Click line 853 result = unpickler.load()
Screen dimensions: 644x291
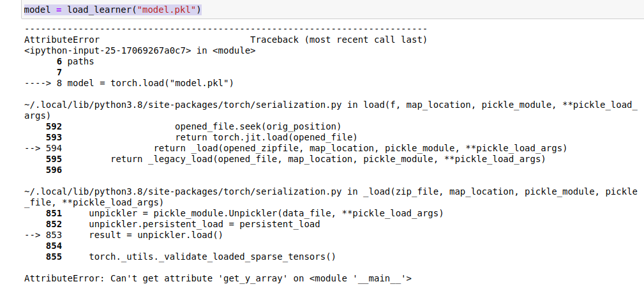(x=156, y=235)
